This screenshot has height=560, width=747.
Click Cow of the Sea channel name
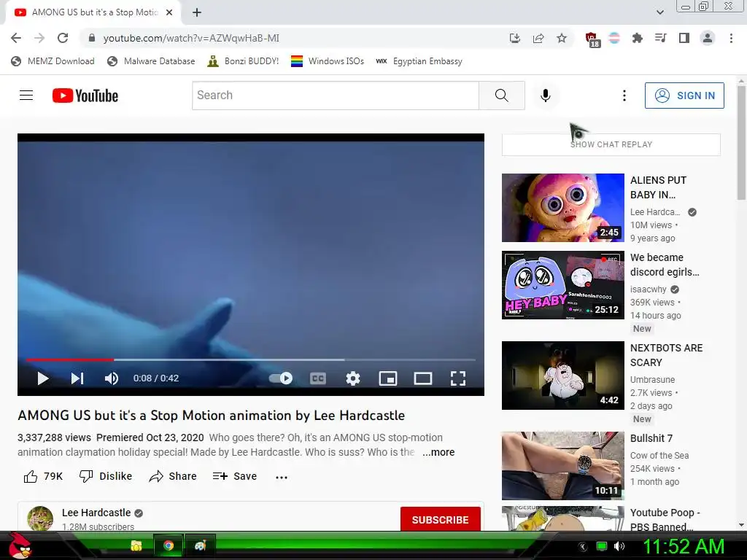point(659,455)
